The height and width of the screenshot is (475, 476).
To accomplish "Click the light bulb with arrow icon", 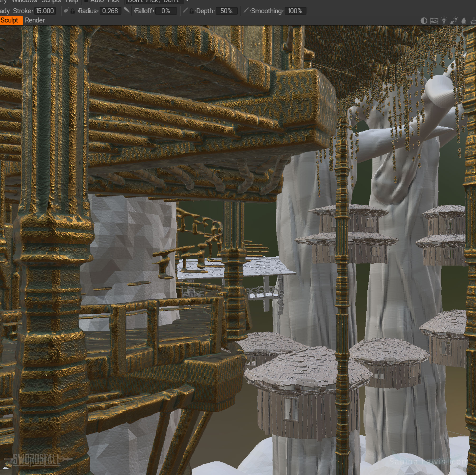I will [454, 21].
